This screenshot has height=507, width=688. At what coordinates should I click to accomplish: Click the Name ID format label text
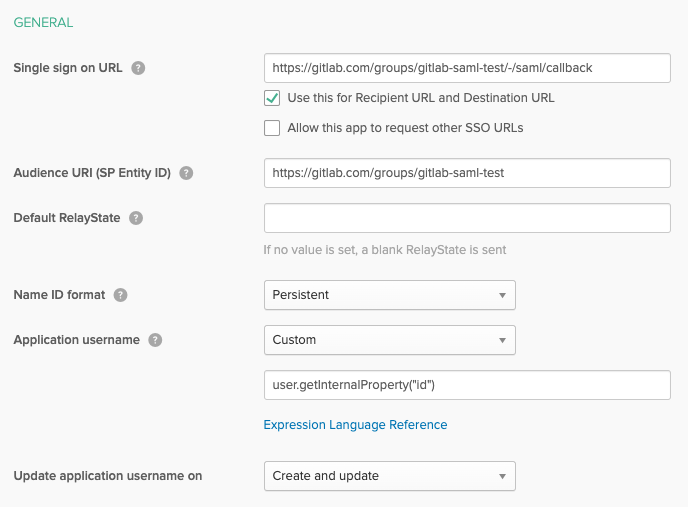click(58, 295)
